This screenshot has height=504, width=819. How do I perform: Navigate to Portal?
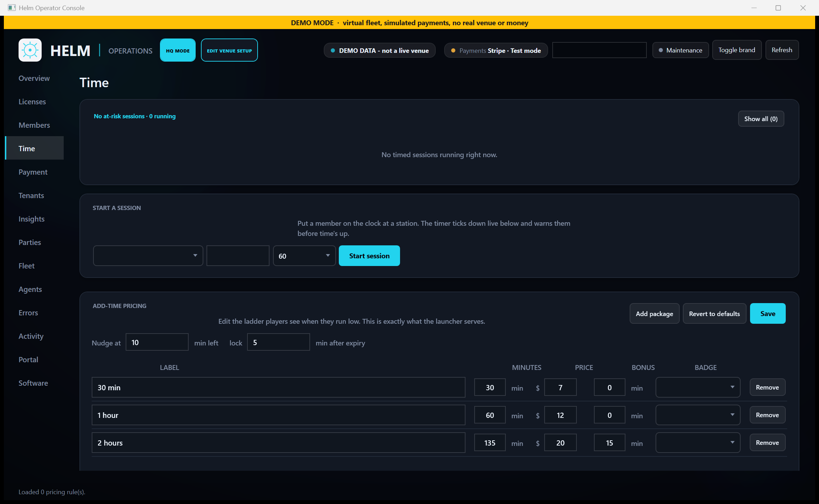(x=34, y=359)
